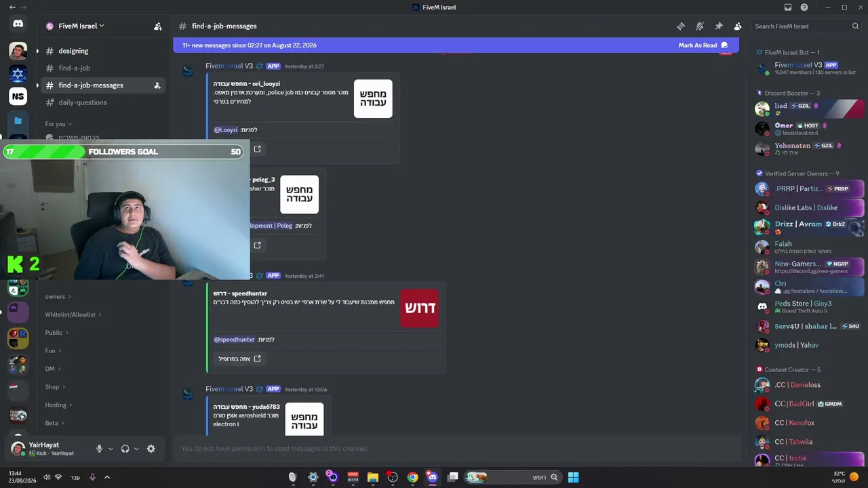
Task: Open external link icon under ori_looyzi post
Action: click(x=257, y=149)
